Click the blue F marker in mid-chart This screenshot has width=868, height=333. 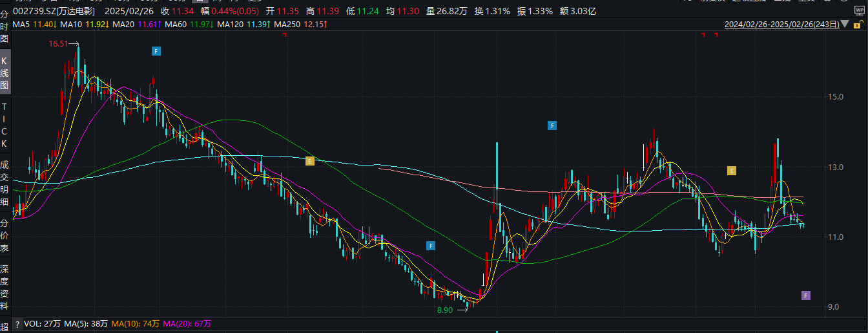click(552, 125)
